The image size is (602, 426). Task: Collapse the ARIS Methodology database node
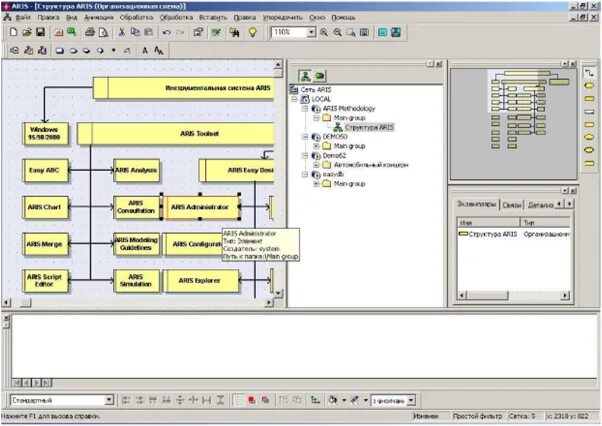tap(305, 109)
